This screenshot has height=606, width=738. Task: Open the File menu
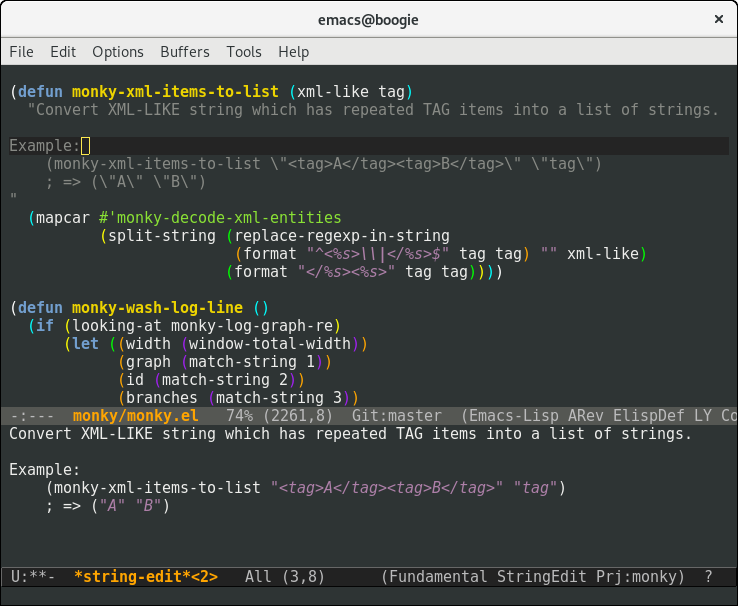21,52
